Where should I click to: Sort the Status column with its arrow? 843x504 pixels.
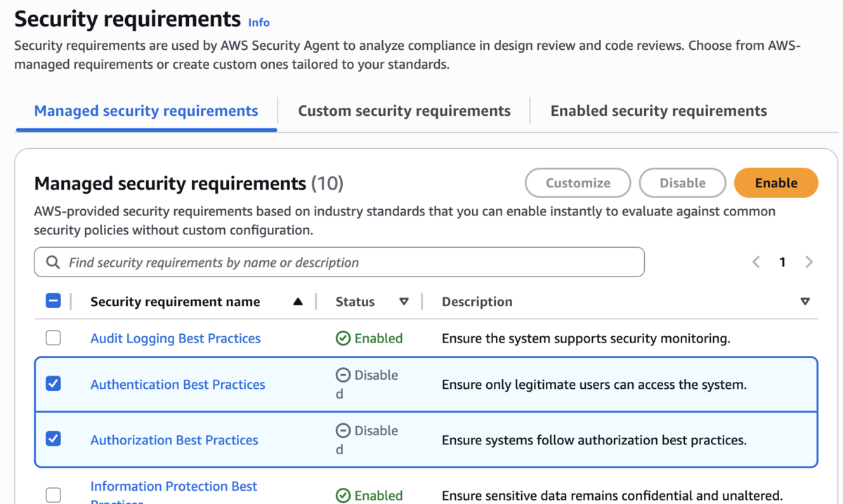pos(404,302)
